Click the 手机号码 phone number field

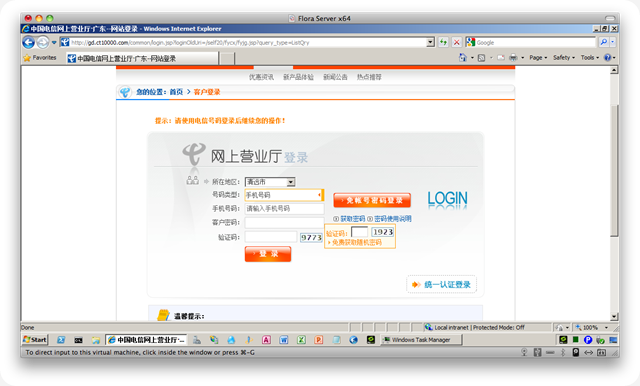[284, 209]
